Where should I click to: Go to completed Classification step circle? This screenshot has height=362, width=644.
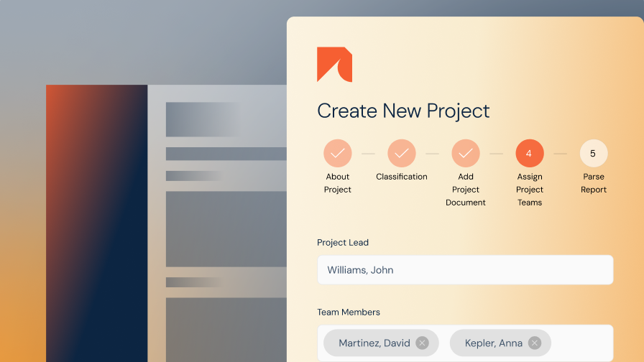pos(402,153)
